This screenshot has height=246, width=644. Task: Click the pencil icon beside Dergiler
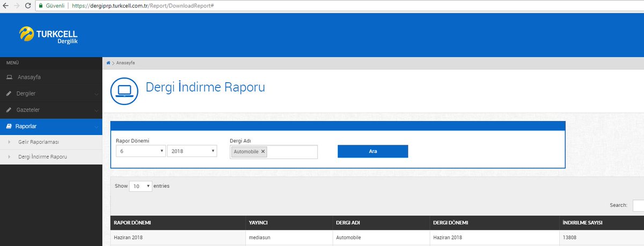coord(9,94)
